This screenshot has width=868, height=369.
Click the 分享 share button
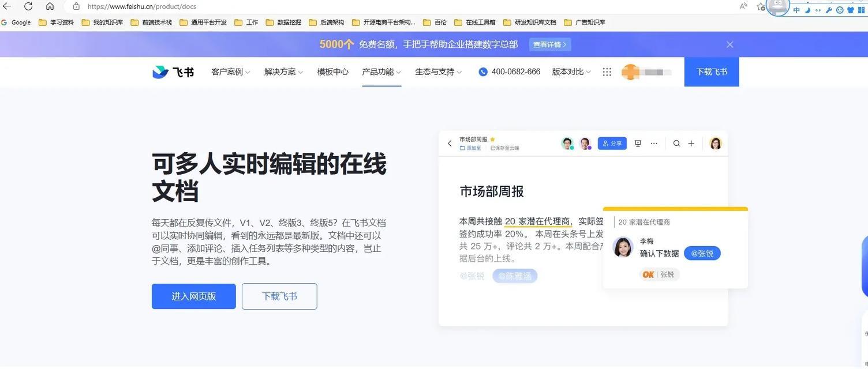[x=612, y=144]
